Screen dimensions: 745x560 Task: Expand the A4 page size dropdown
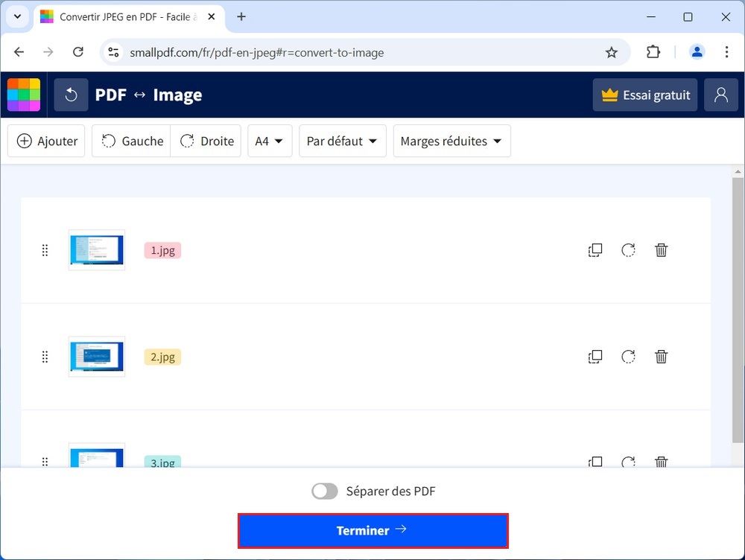coord(270,141)
